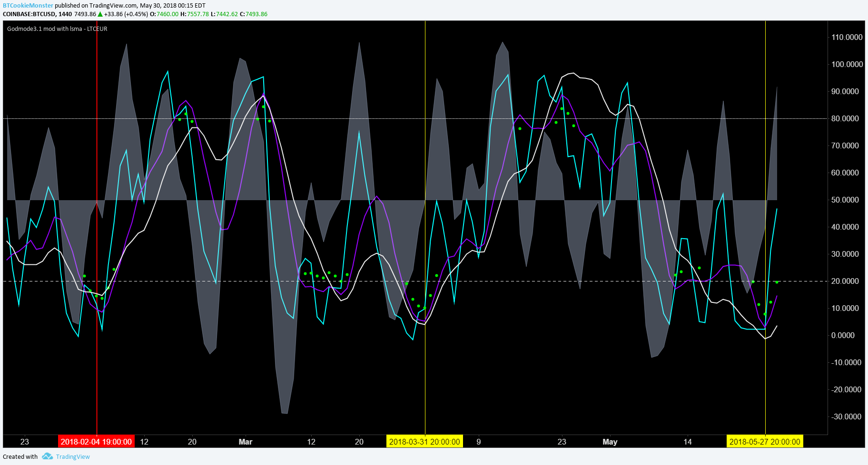The width and height of the screenshot is (868, 465).
Task: Click the 1440 timeframe value in header
Action: pyautogui.click(x=65, y=14)
